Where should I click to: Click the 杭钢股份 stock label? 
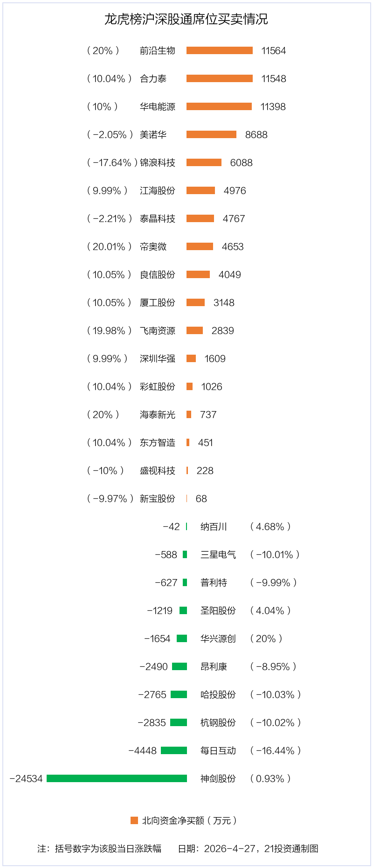pos(218,722)
